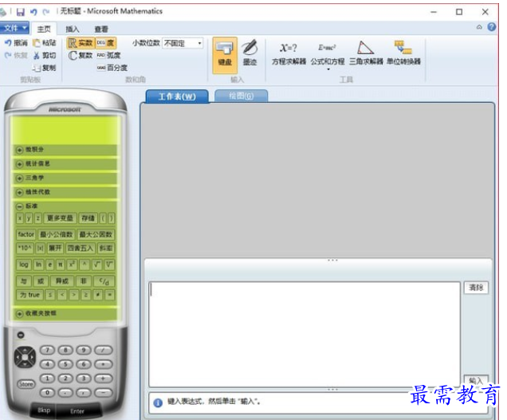
Task: Click the 输入 input button
Action: click(x=476, y=381)
